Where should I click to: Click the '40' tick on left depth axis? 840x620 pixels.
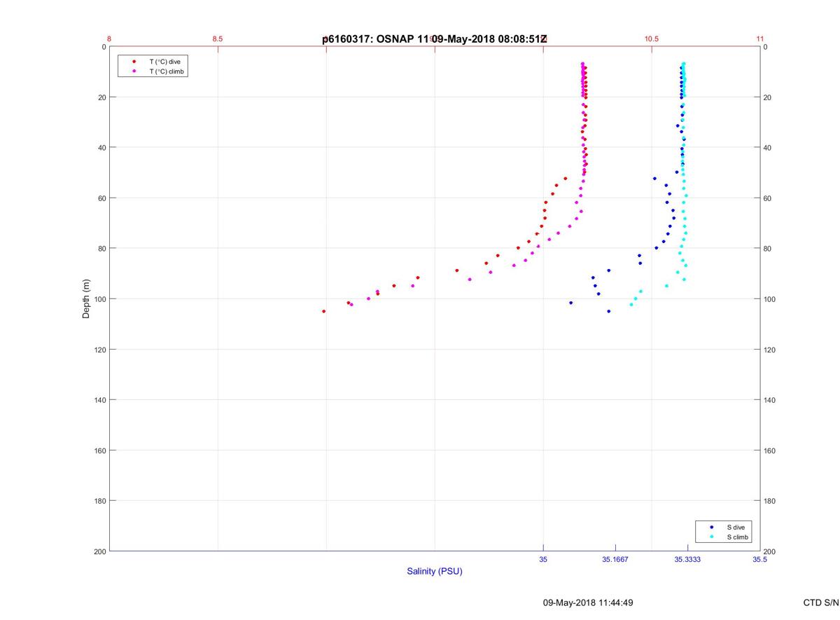[x=101, y=148]
